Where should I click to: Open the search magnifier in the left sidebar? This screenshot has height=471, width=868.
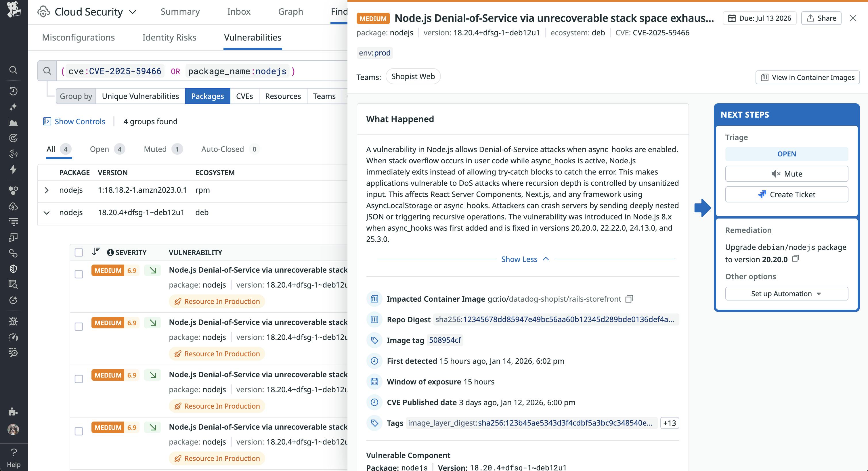coord(14,70)
